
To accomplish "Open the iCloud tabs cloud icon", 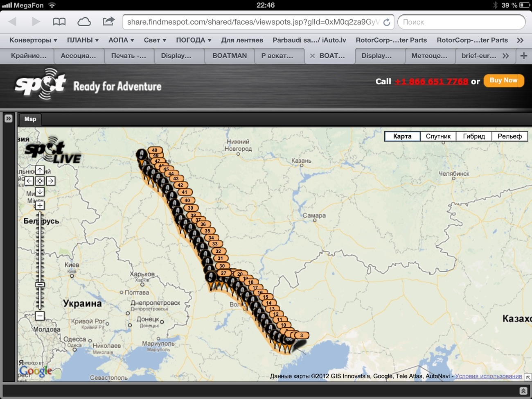I will tap(84, 22).
